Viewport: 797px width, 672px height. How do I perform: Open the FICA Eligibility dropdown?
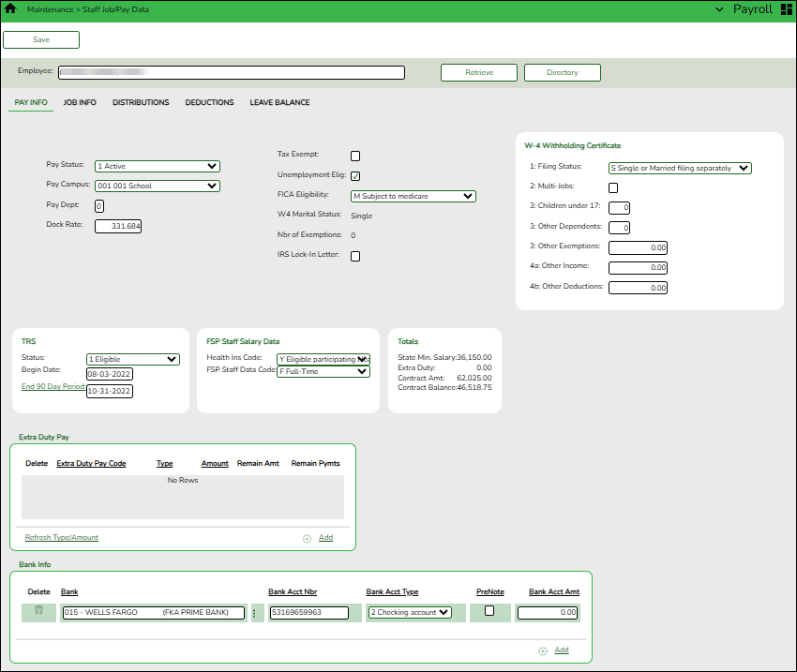pos(414,196)
